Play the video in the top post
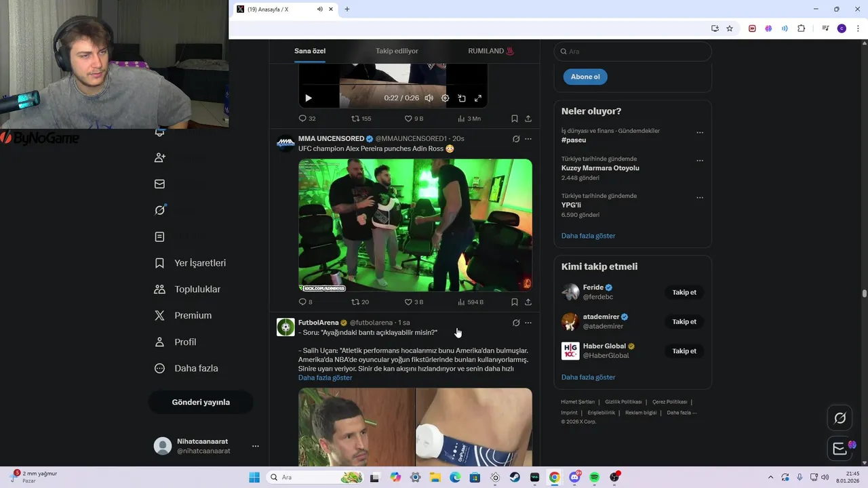The image size is (868, 488). tap(309, 98)
